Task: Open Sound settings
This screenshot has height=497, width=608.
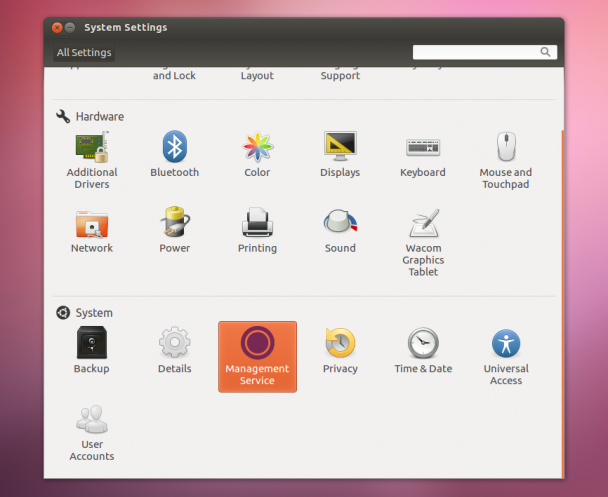Action: coord(340,231)
